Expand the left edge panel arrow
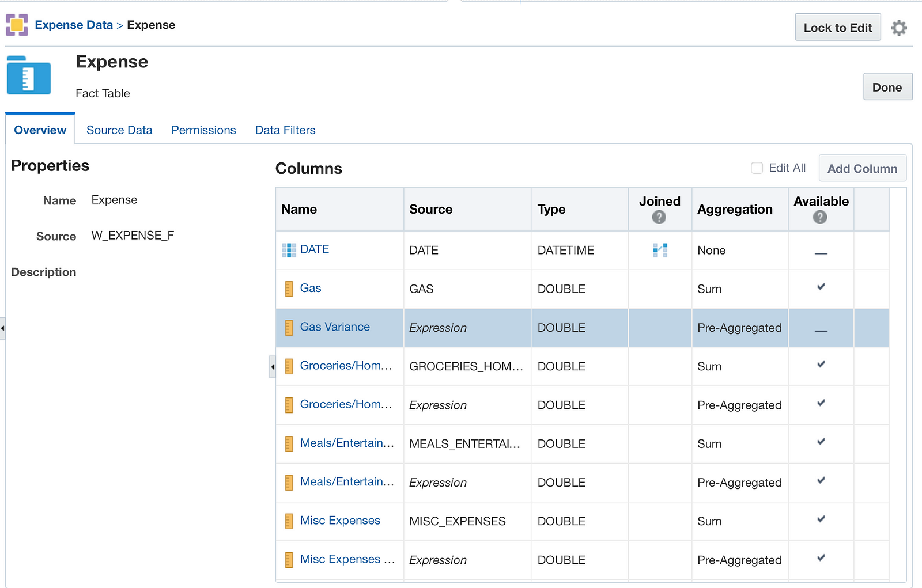Viewport: 922px width, 588px height. [3, 328]
